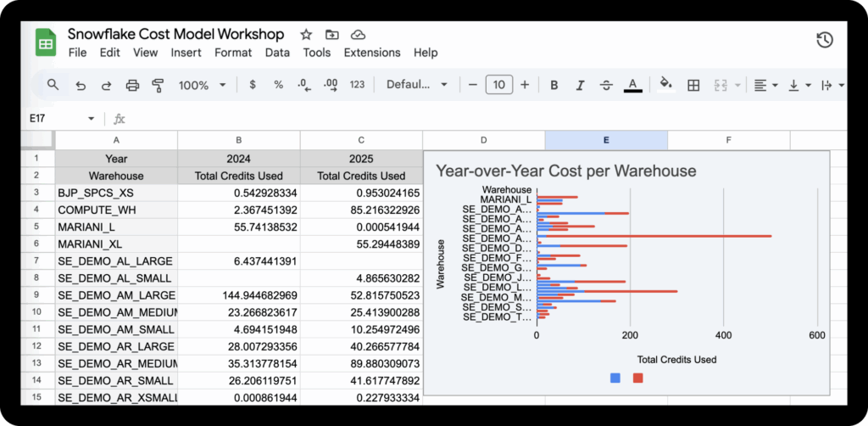Open the Google Sheets home icon
Image resolution: width=868 pixels, height=426 pixels.
pyautogui.click(x=46, y=42)
